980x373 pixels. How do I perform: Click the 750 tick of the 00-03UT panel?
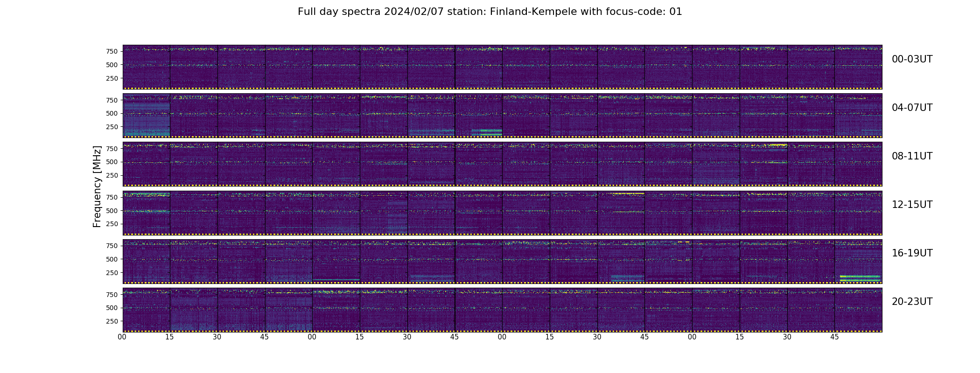pos(112,51)
